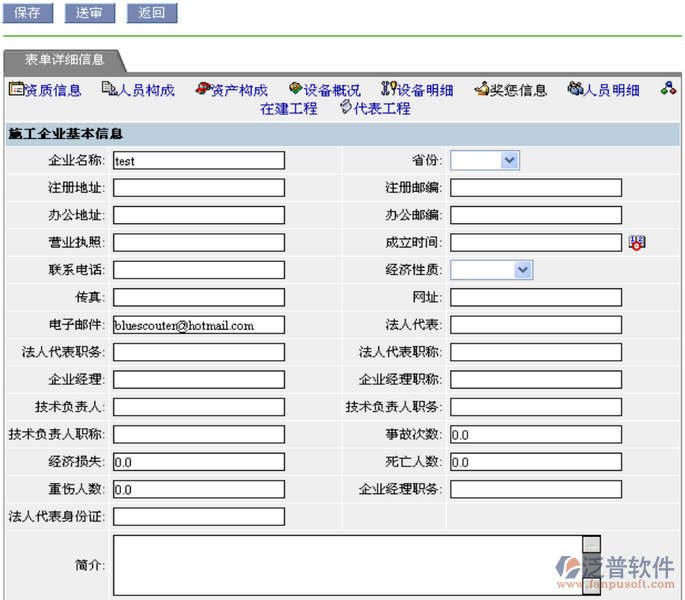The height and width of the screenshot is (600, 685).
Task: Click the 保存 button
Action: pyautogui.click(x=28, y=13)
